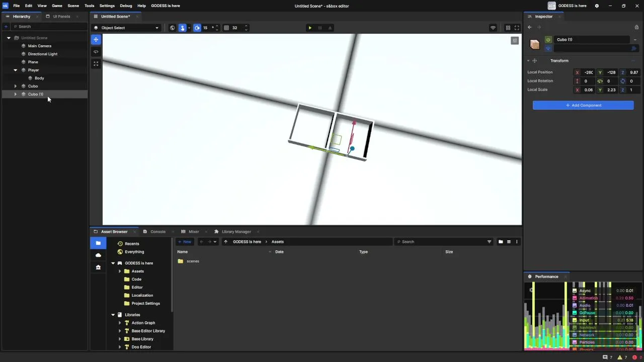Click the network wifi icon in scene toolbar
644x362 pixels.
pyautogui.click(x=493, y=28)
